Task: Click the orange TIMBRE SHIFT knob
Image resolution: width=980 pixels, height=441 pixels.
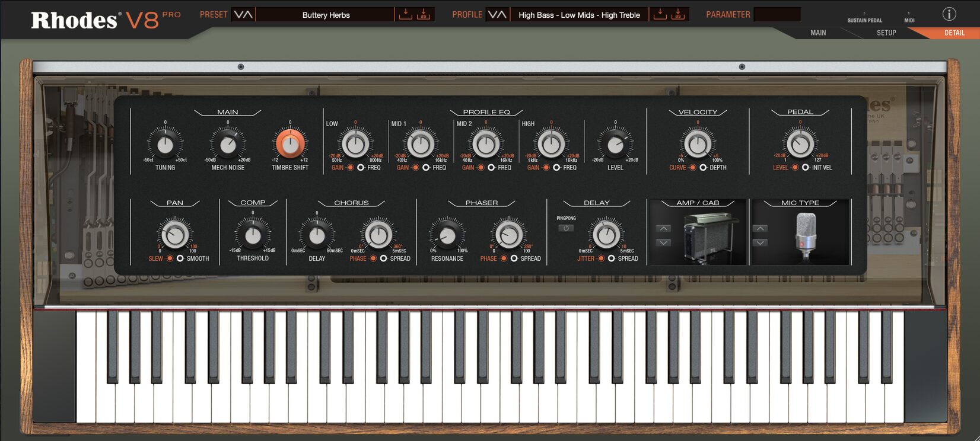Action: pos(290,143)
